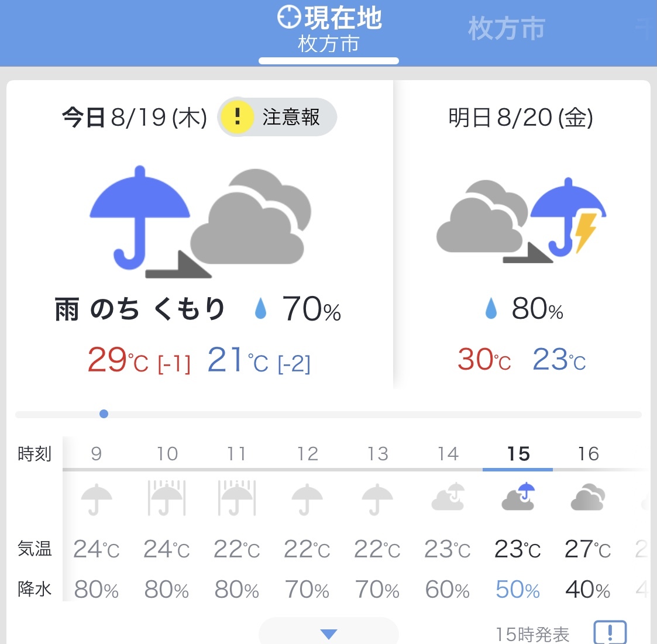This screenshot has height=644, width=657.
Task: Tap the umbrella icon at 9 o'clock
Action: click(x=97, y=499)
